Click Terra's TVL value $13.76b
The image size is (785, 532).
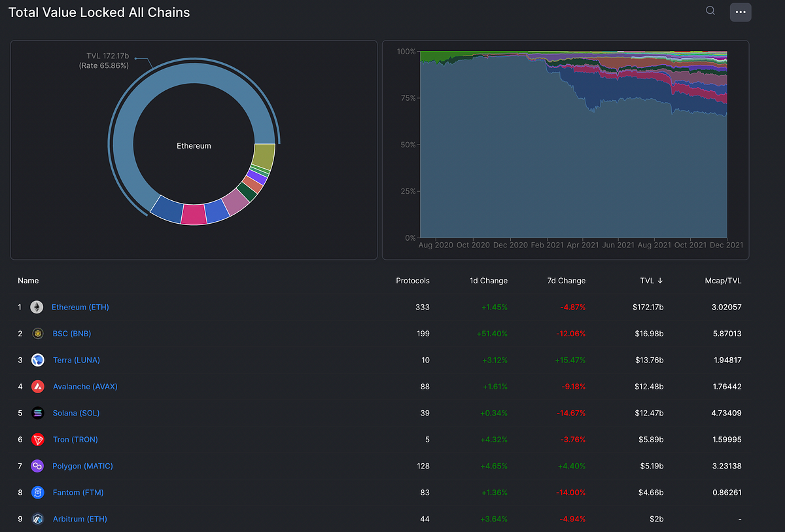coord(648,360)
